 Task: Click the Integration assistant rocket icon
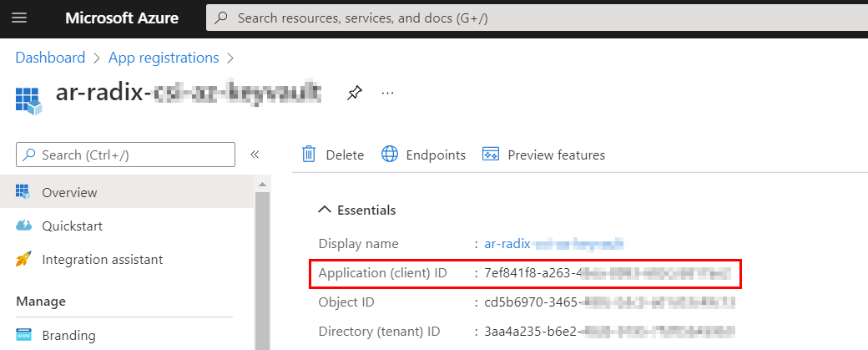click(x=23, y=259)
